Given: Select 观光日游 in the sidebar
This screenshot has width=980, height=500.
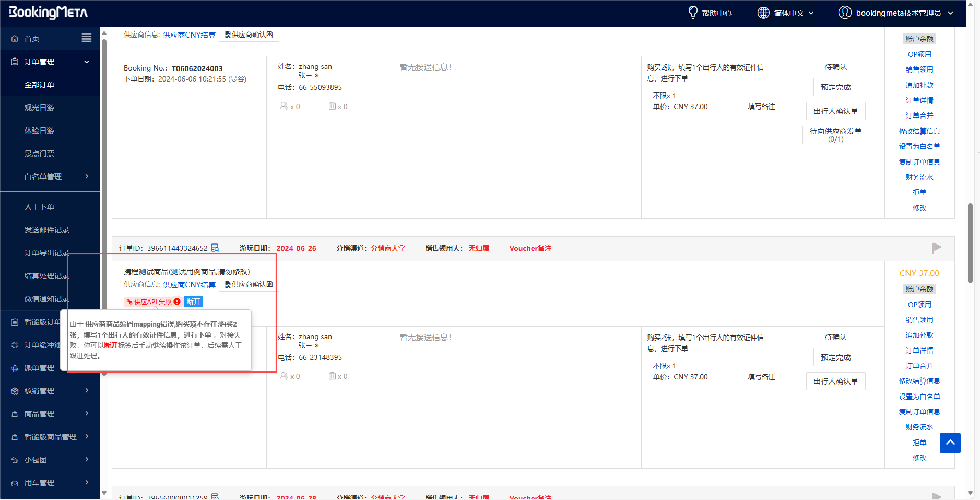Looking at the screenshot, I should click(39, 108).
